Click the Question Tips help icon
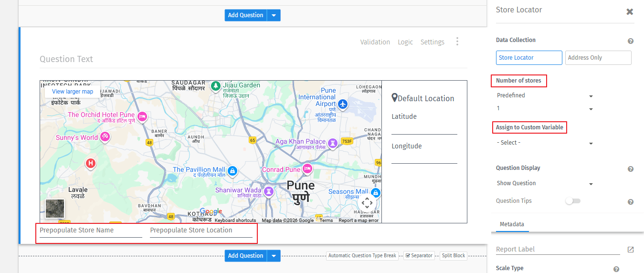The width and height of the screenshot is (644, 273). 631,202
